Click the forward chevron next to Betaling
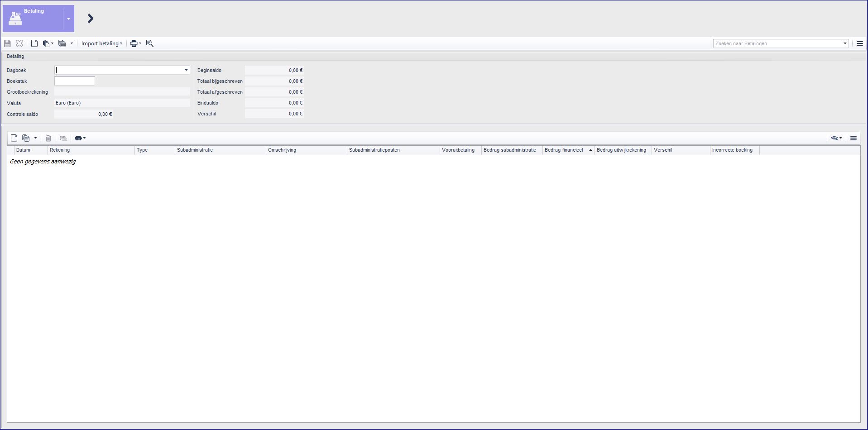This screenshot has height=430, width=868. pyautogui.click(x=91, y=19)
